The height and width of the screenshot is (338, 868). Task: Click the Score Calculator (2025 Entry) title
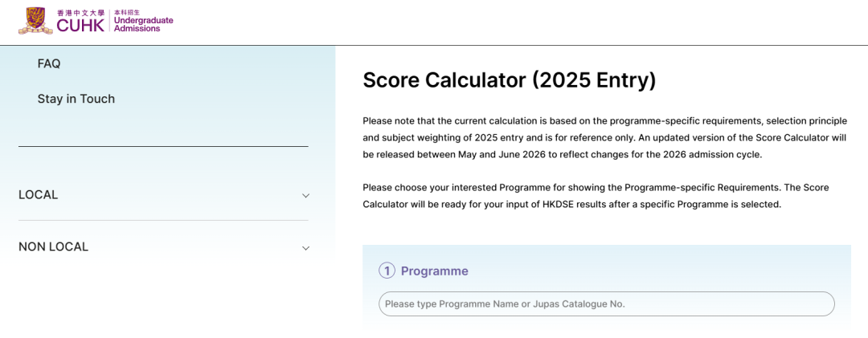tap(510, 80)
